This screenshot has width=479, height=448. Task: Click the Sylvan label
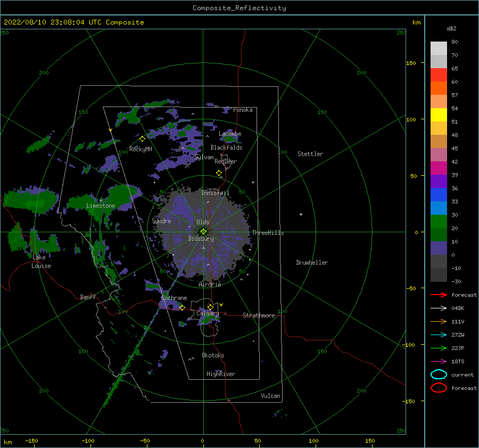pyautogui.click(x=204, y=157)
